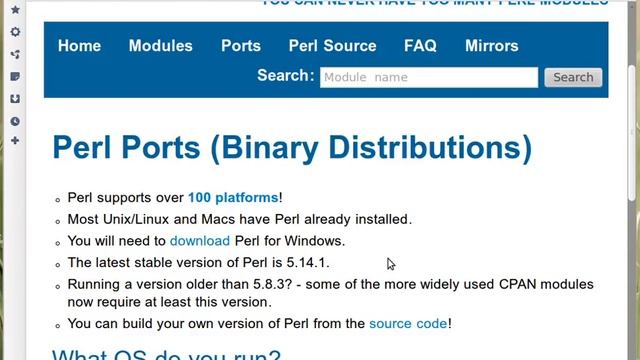
Task: Open the FAQ nav item
Action: 420,46
